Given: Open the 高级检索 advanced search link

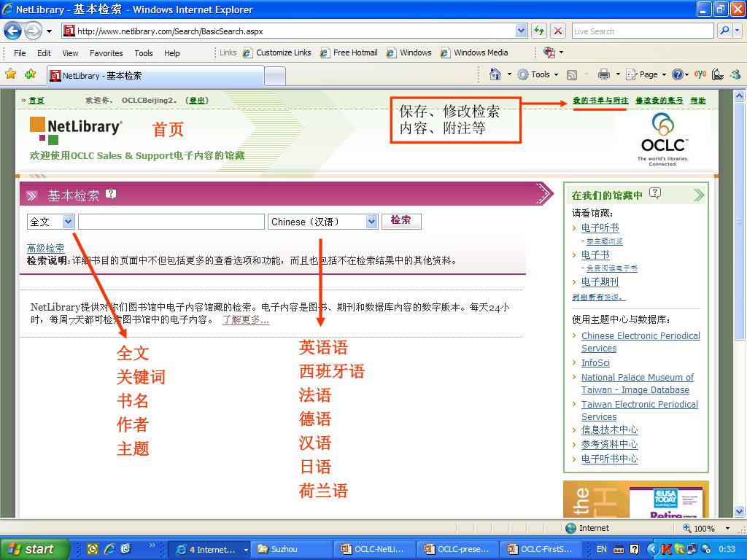Looking at the screenshot, I should [x=45, y=248].
